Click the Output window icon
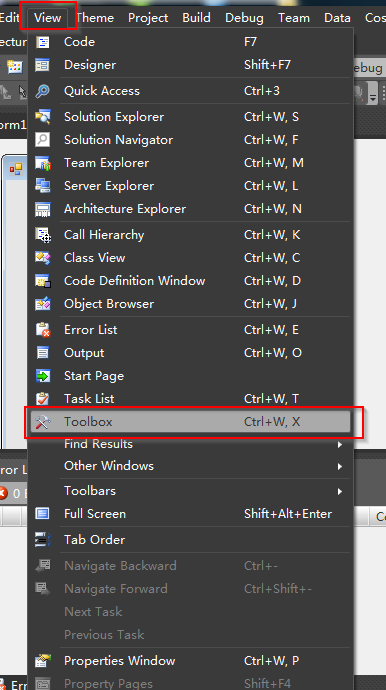Image resolution: width=386 pixels, height=690 pixels. pos(43,353)
